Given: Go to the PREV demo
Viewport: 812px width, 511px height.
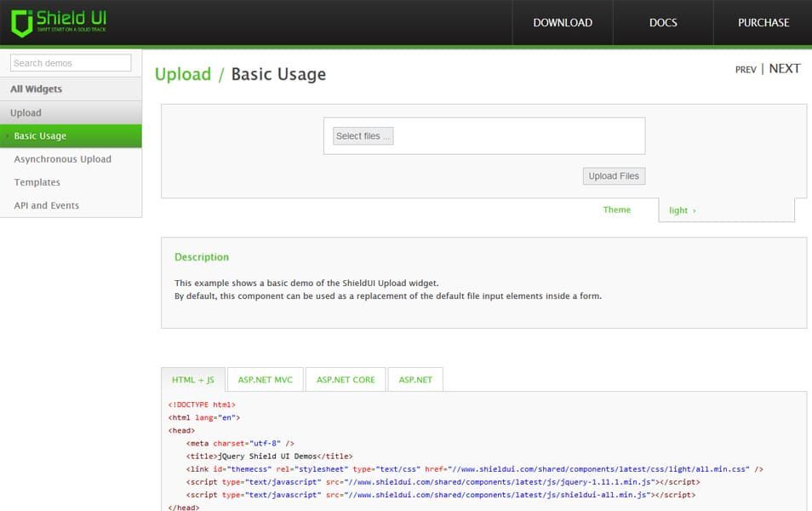Looking at the screenshot, I should [746, 70].
